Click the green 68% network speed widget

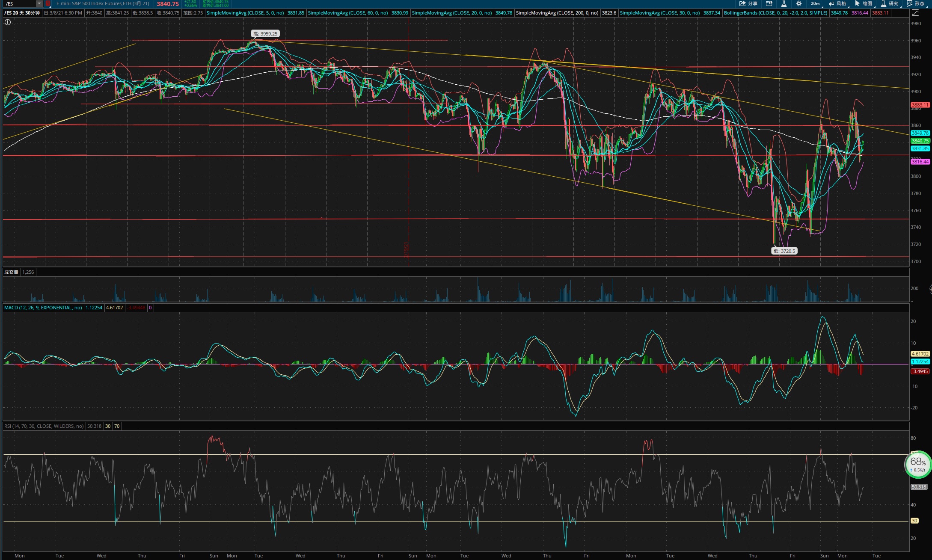point(918,465)
